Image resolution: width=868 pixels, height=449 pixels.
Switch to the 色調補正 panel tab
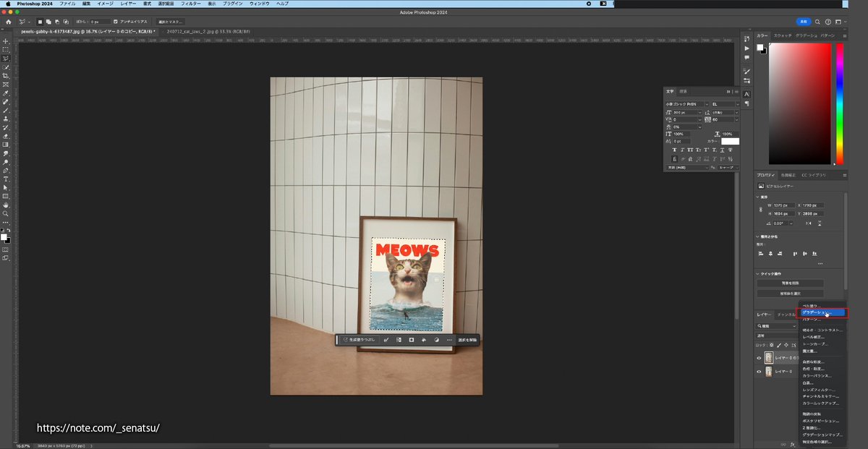(788, 175)
